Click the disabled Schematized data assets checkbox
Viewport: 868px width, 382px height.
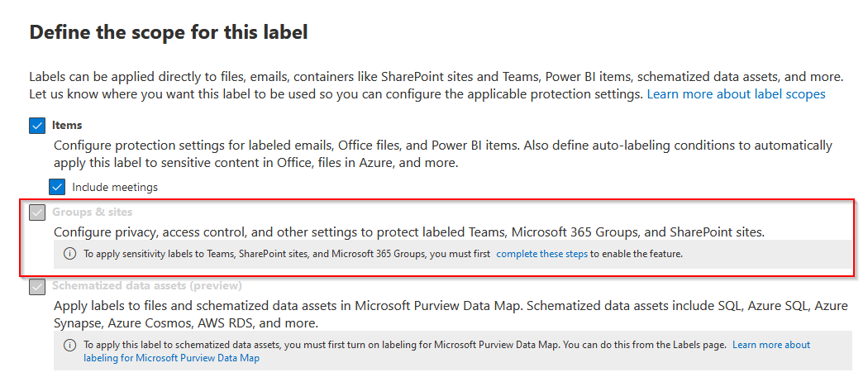coord(37,287)
